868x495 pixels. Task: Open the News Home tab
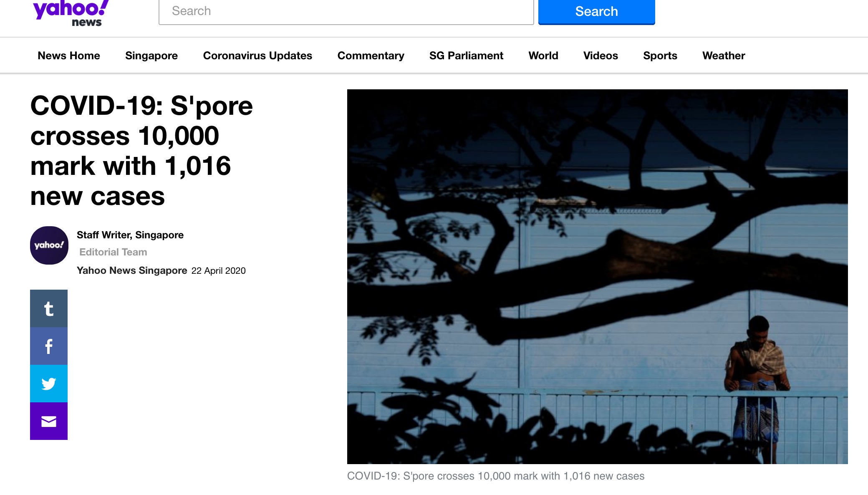(x=69, y=56)
